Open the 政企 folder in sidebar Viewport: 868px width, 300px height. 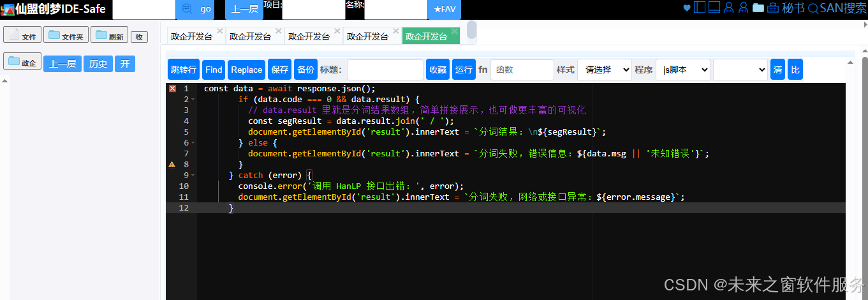pyautogui.click(x=22, y=61)
